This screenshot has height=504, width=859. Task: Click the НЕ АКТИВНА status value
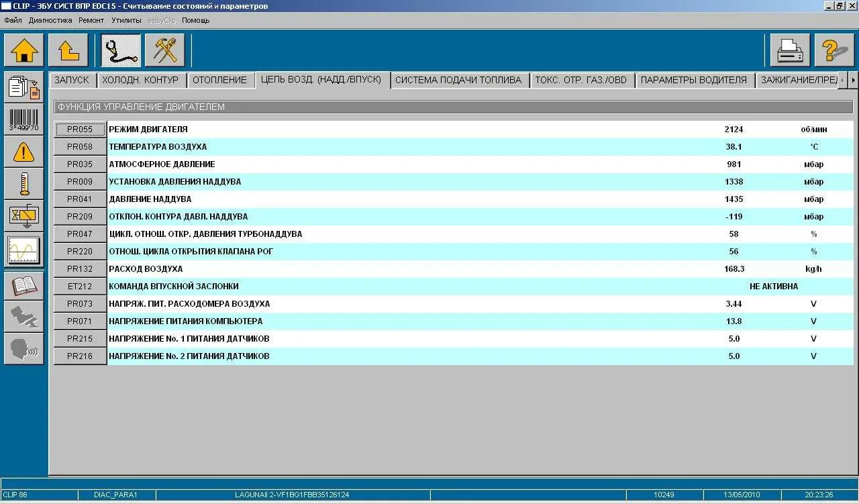pyautogui.click(x=774, y=287)
